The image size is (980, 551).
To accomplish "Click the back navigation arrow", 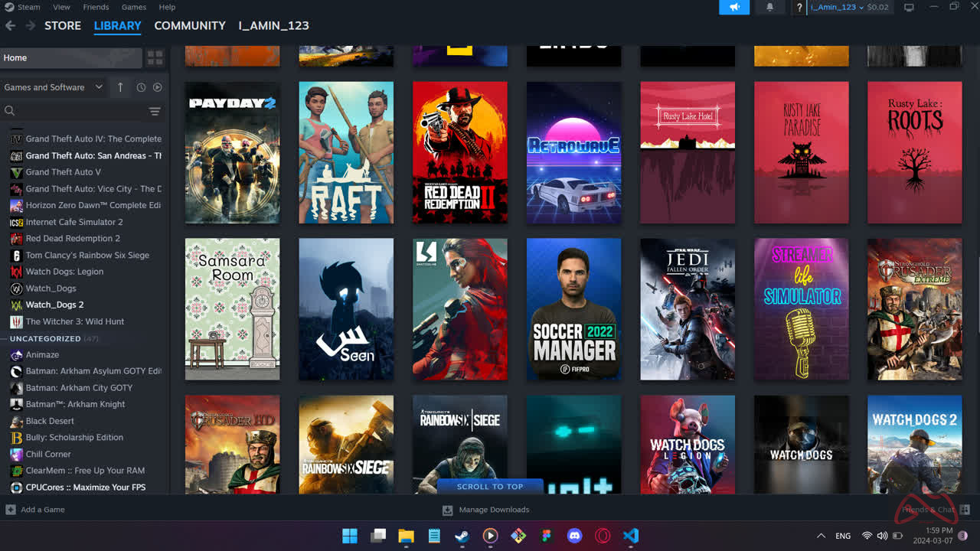I will [11, 25].
